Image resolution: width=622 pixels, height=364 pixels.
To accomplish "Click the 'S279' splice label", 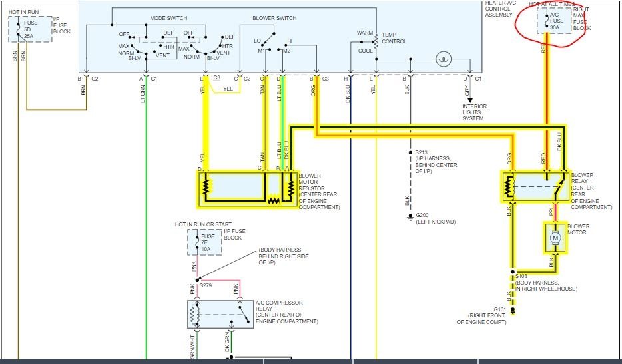I will [x=206, y=285].
